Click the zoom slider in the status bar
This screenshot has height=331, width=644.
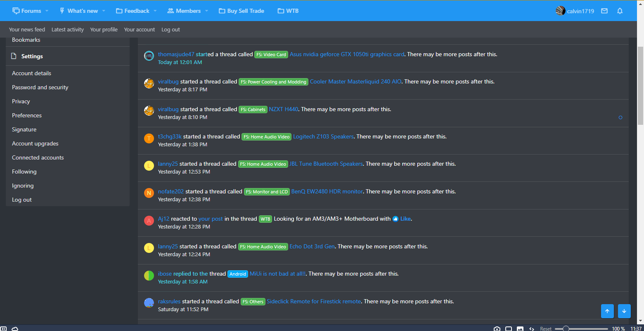point(581,329)
